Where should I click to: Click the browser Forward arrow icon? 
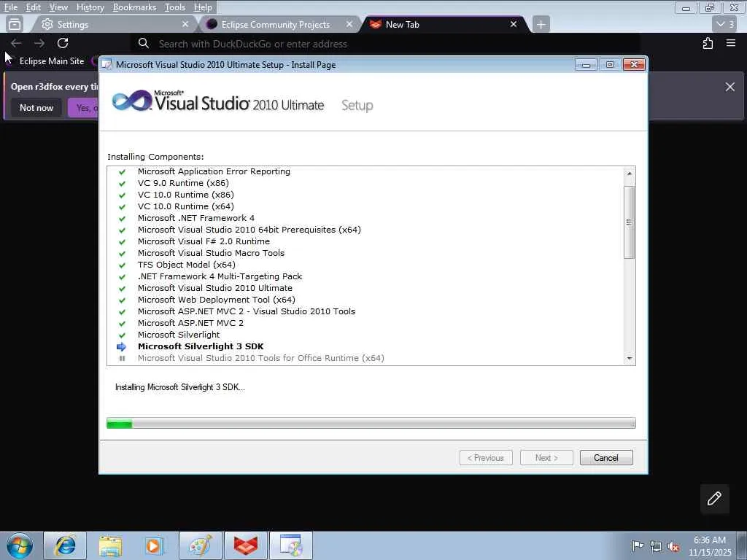(39, 43)
